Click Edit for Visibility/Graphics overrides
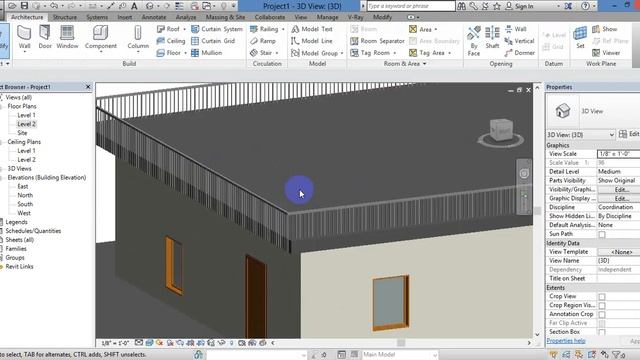Viewport: 640px width, 360px height. pos(619,189)
